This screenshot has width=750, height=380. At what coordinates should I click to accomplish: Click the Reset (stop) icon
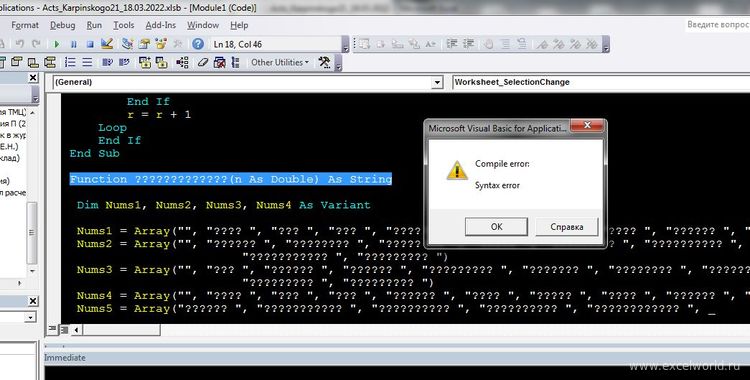point(90,44)
